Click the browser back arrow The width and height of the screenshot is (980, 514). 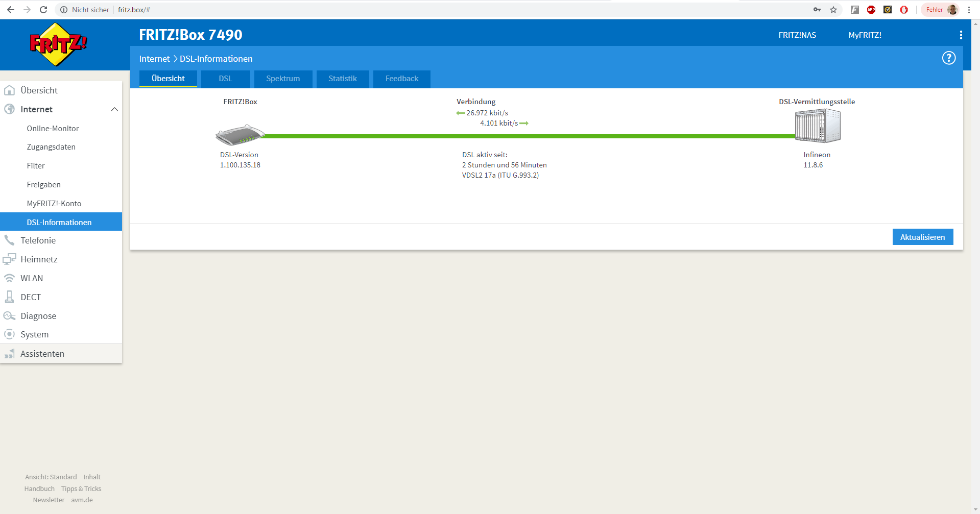click(11, 10)
